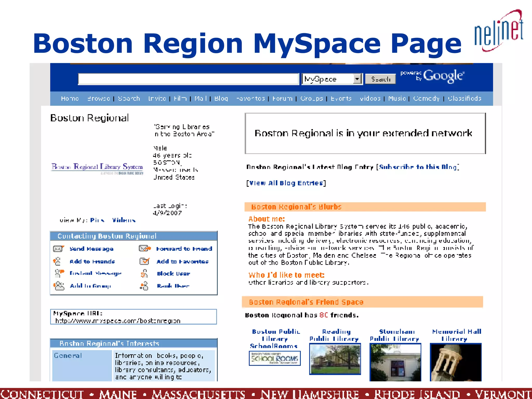Click the 'Last Login: 4/9/2007' text
Viewport: 532px width, 399px height.
pos(170,209)
